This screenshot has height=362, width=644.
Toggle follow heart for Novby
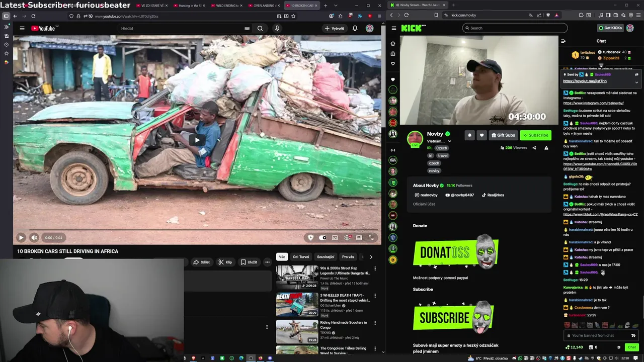(x=481, y=135)
